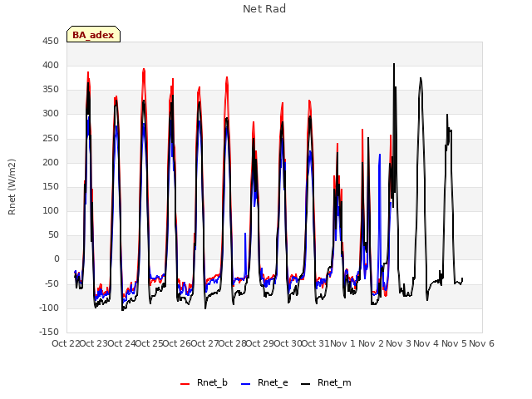Click the Oct 30 x-axis date label

pyautogui.click(x=288, y=343)
